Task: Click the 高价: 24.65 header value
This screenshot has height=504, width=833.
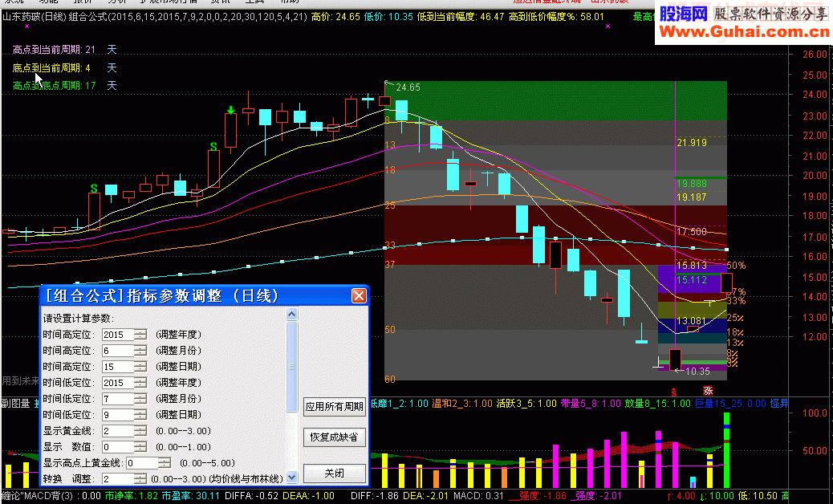Action: point(335,17)
